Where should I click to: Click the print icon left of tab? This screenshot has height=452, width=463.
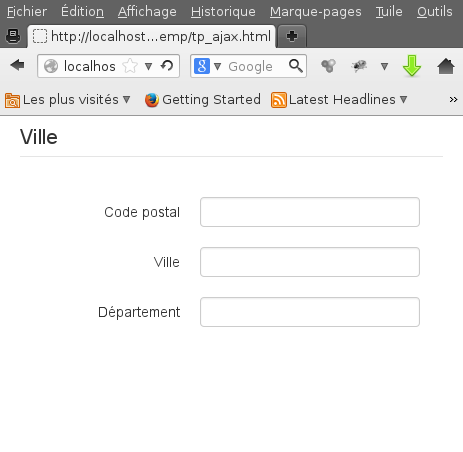[x=13, y=36]
